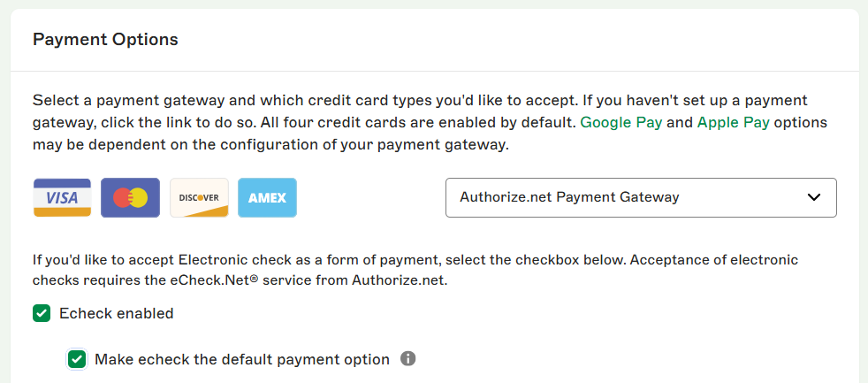
Task: Toggle the AMEX card type icon
Action: point(267,197)
